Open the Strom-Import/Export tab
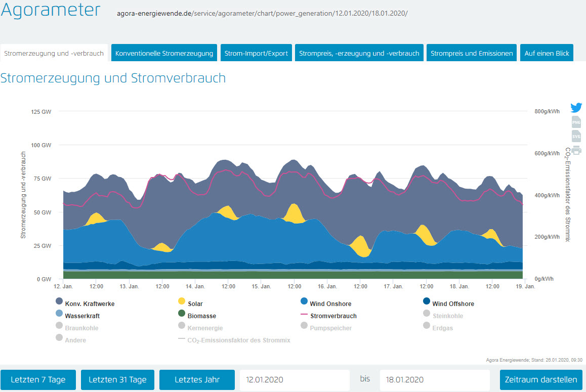 256,53
